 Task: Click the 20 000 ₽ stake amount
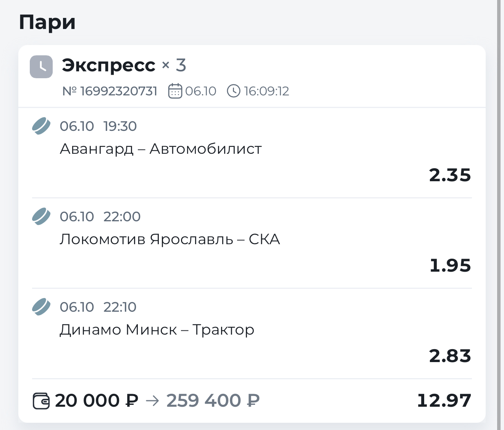(97, 401)
